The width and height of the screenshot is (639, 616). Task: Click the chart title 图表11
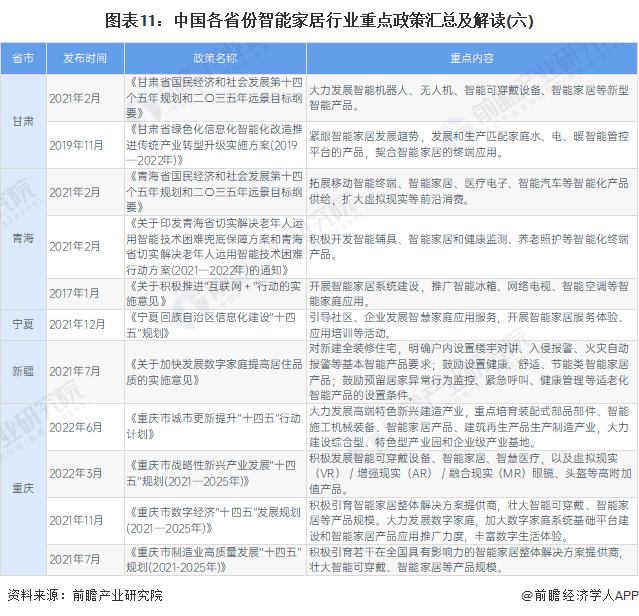click(x=319, y=21)
